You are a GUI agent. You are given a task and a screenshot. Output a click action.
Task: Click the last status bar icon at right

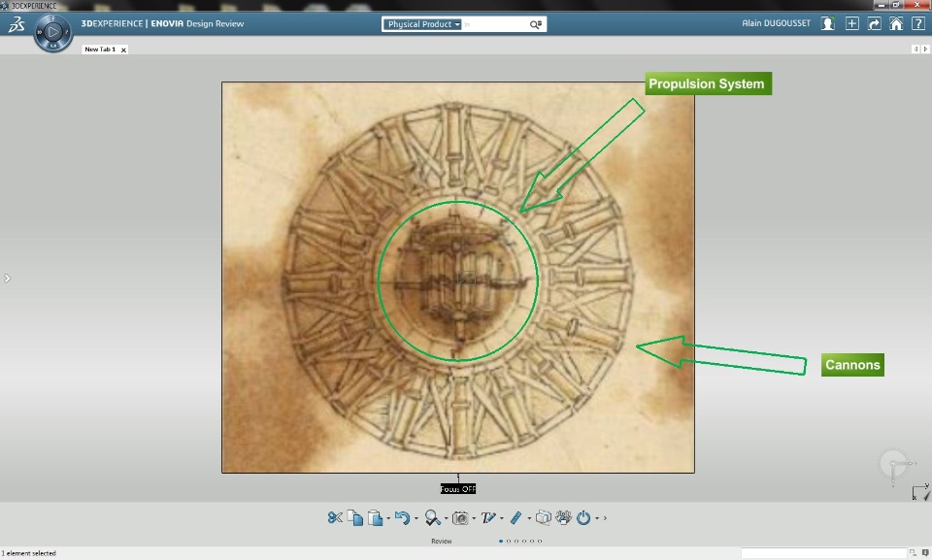(x=925, y=553)
